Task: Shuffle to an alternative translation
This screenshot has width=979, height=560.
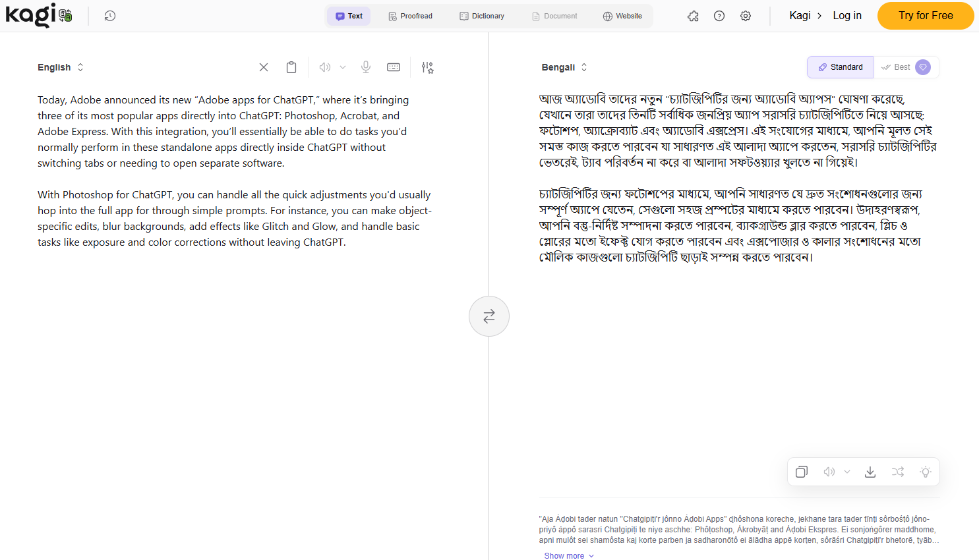Action: 898,472
